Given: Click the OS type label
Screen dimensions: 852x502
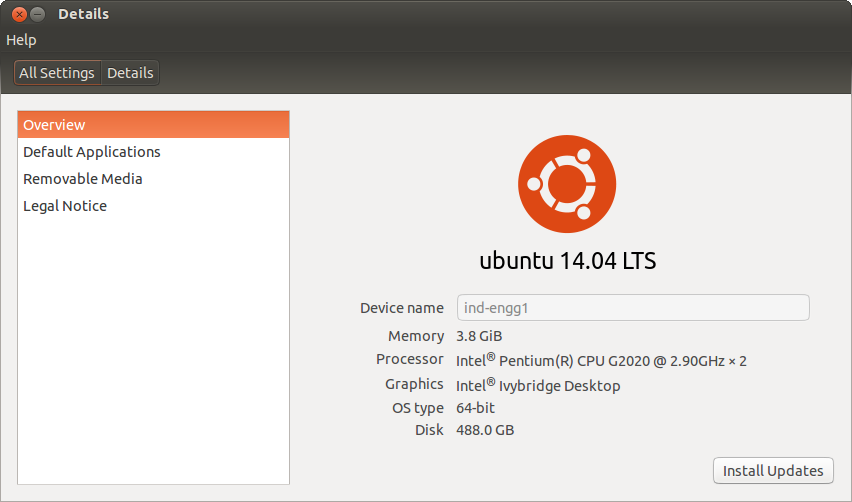Looking at the screenshot, I should [418, 408].
